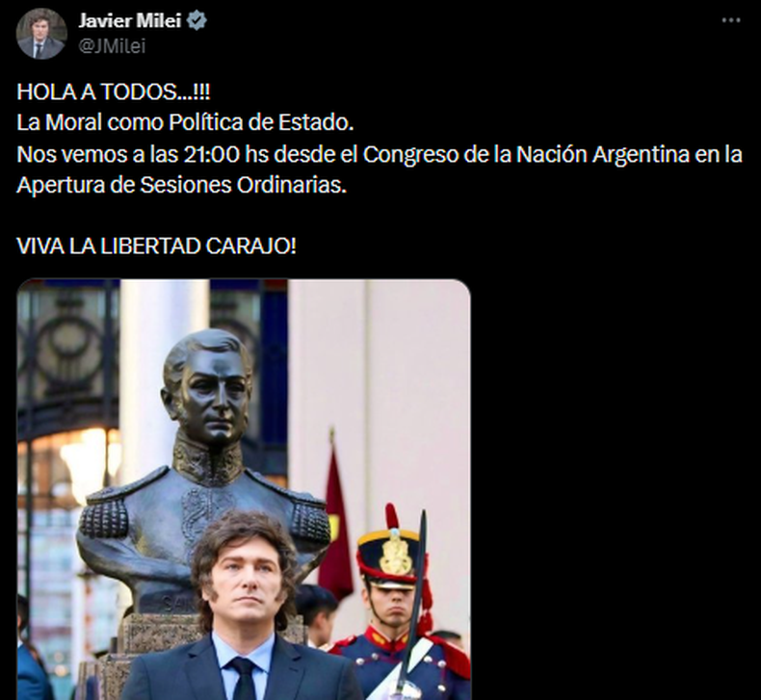Open Javier Milei's profile avatar

(x=40, y=34)
